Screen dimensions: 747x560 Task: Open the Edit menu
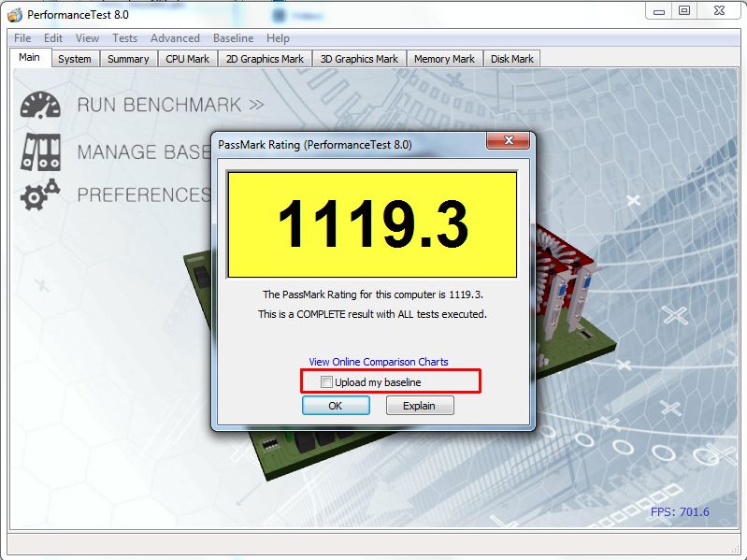click(x=53, y=38)
